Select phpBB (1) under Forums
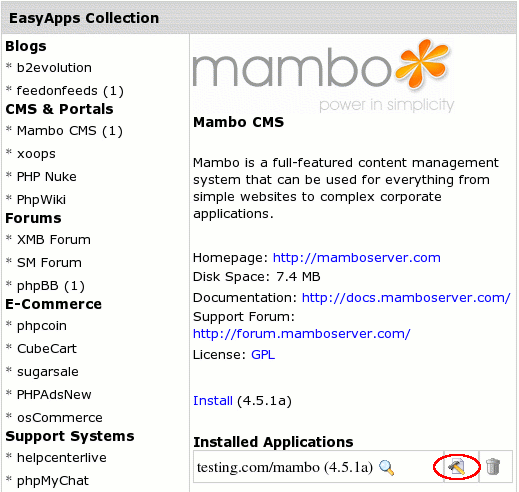Image resolution: width=519 pixels, height=492 pixels. pos(51,286)
